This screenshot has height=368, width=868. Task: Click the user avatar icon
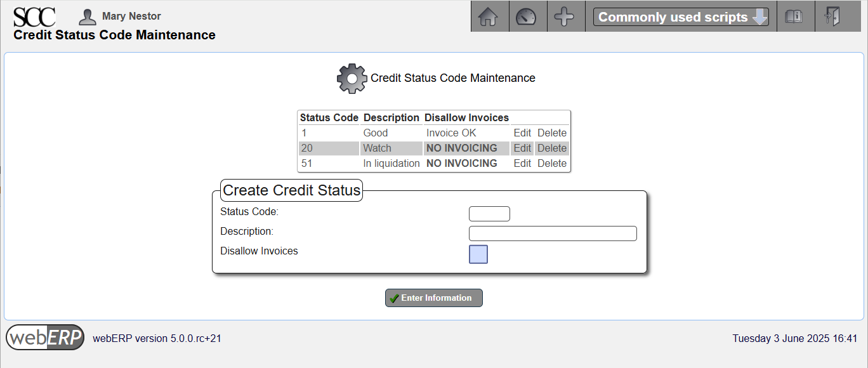click(x=88, y=17)
